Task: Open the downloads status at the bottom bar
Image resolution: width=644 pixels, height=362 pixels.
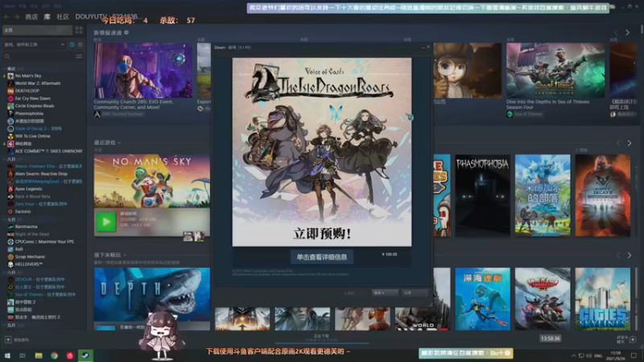Action: [321, 338]
